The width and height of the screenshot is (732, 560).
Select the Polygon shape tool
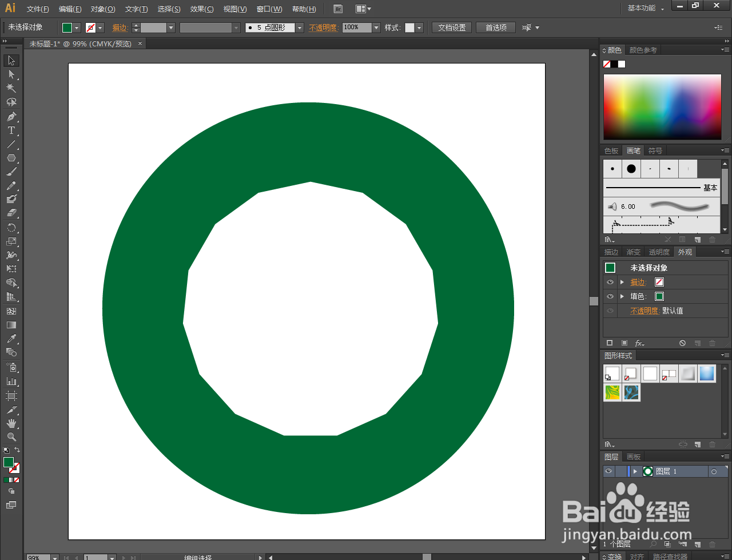coord(11,158)
